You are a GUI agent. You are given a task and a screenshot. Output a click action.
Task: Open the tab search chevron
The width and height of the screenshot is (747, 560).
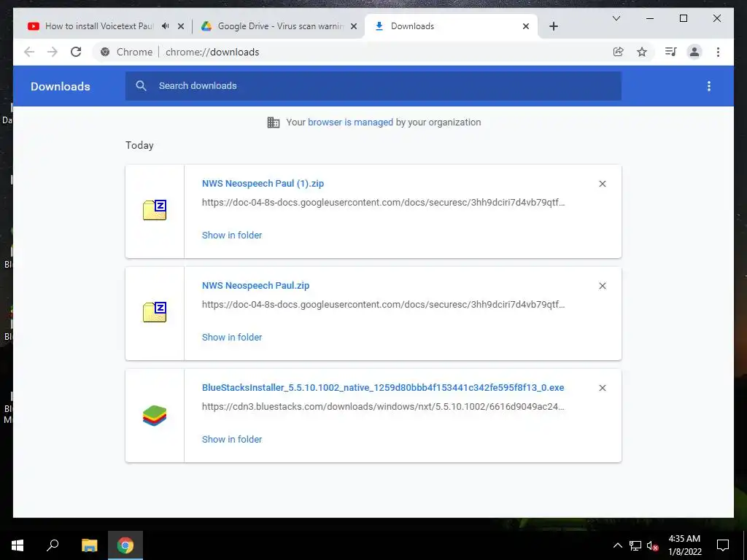click(x=616, y=18)
